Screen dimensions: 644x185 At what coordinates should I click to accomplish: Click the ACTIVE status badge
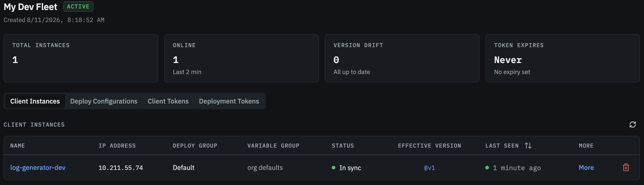[78, 7]
